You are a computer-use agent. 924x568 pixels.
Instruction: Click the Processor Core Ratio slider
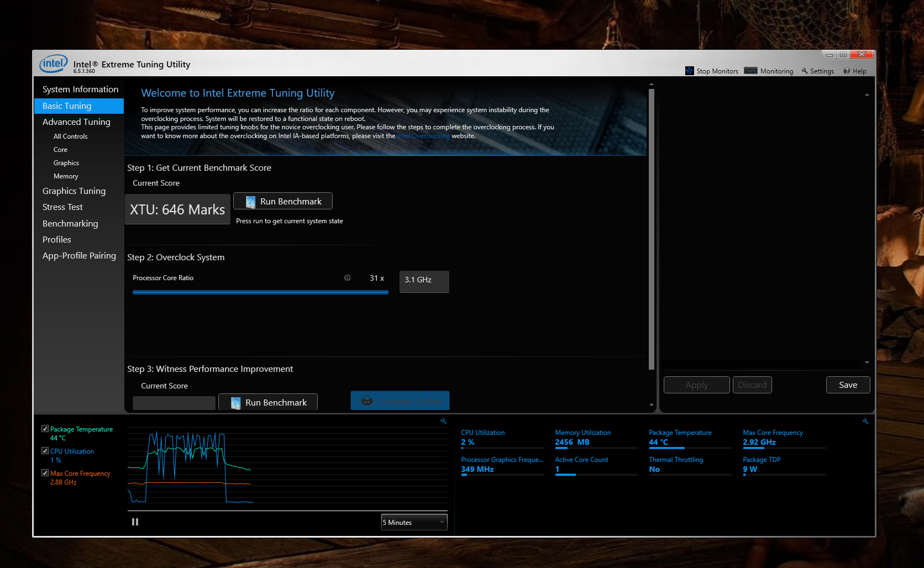coord(260,292)
